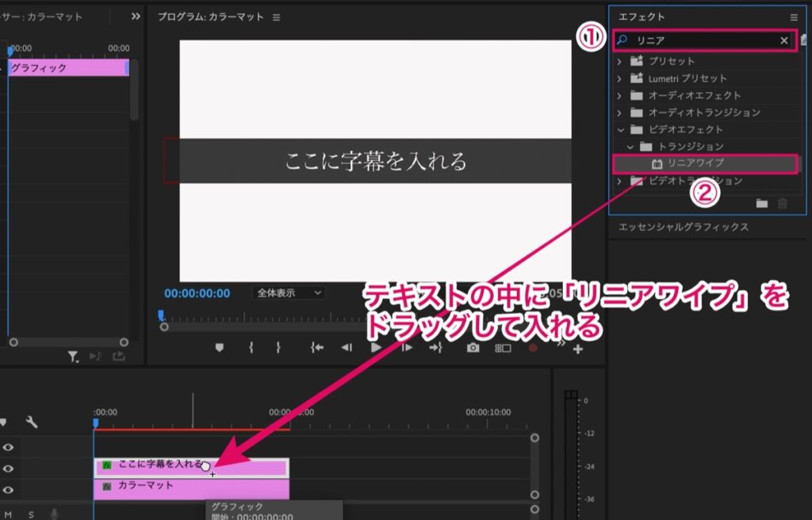The image size is (812, 520).
Task: Select the カラーマット timeline clip
Action: [x=191, y=489]
